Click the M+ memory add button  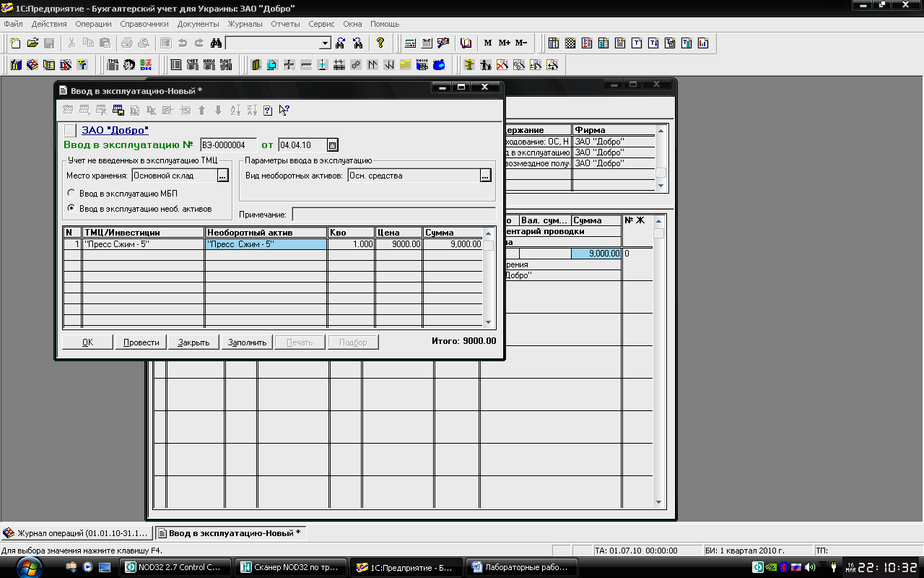point(505,43)
